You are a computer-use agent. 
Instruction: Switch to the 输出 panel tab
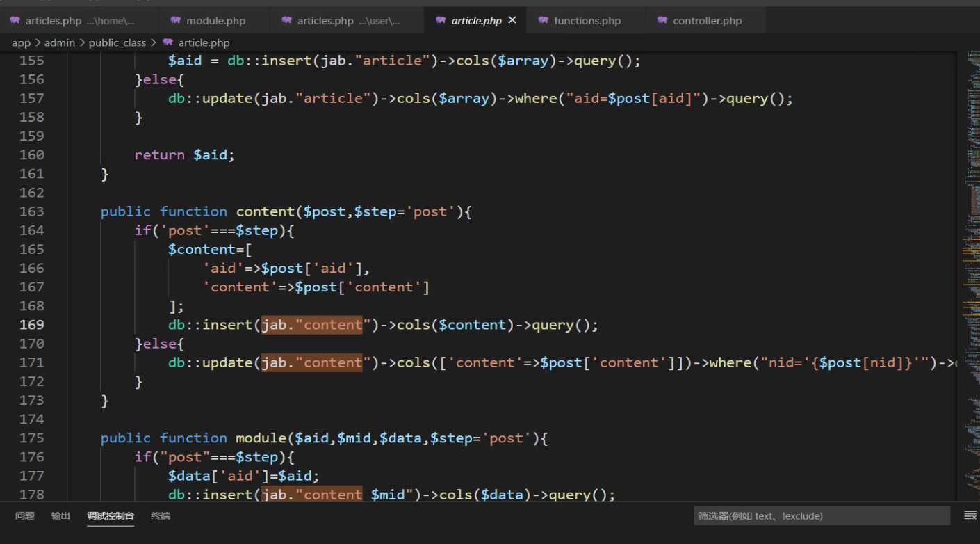tap(60, 515)
